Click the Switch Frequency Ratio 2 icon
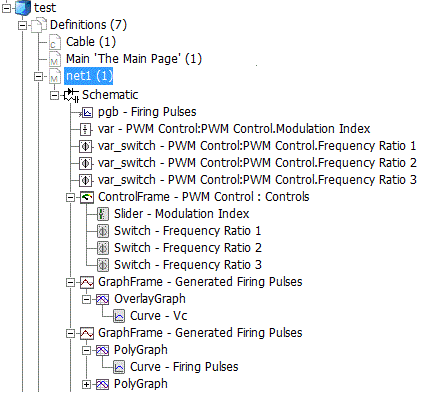This screenshot has height=396, width=422. point(103,248)
